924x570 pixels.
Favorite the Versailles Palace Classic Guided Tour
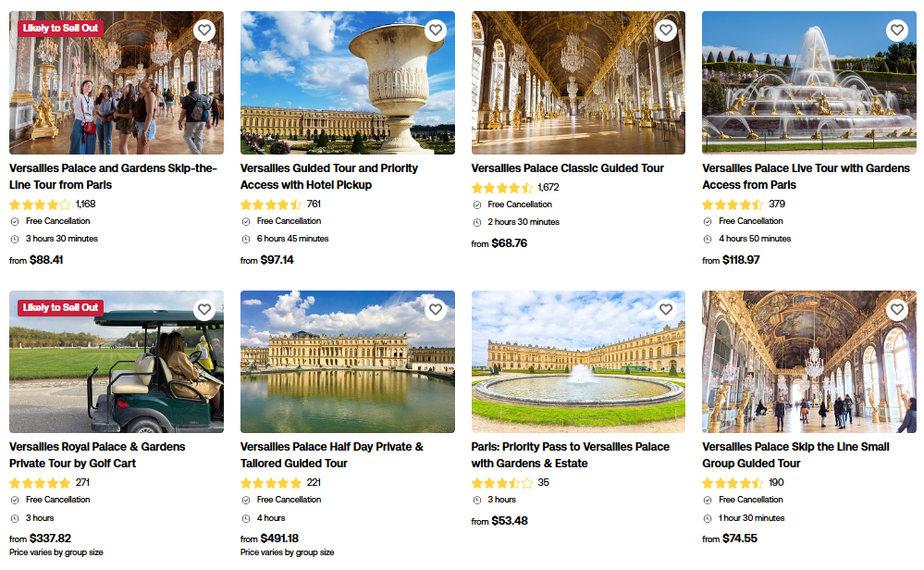pos(666,31)
